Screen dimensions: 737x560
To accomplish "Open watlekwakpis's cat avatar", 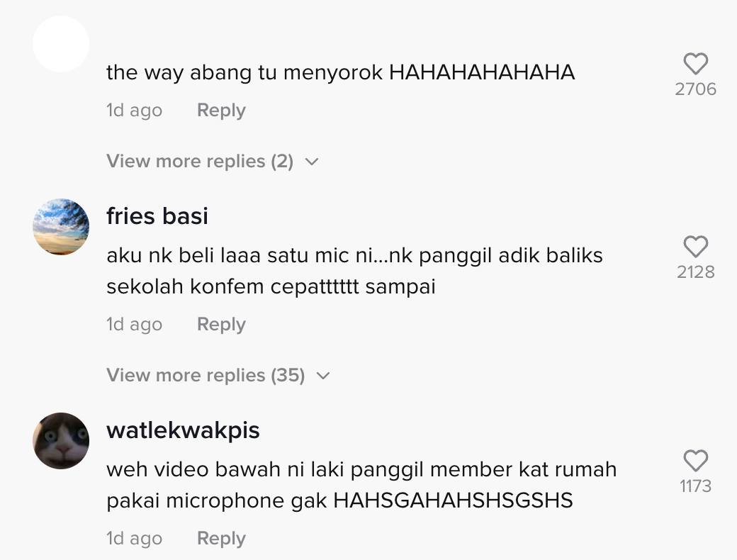I will (x=61, y=441).
